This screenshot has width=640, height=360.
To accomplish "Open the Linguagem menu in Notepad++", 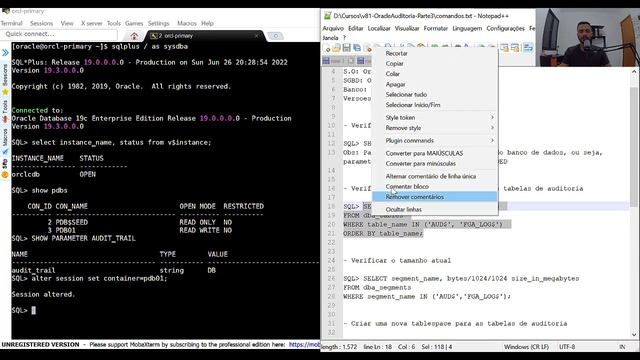I will pos(467,29).
